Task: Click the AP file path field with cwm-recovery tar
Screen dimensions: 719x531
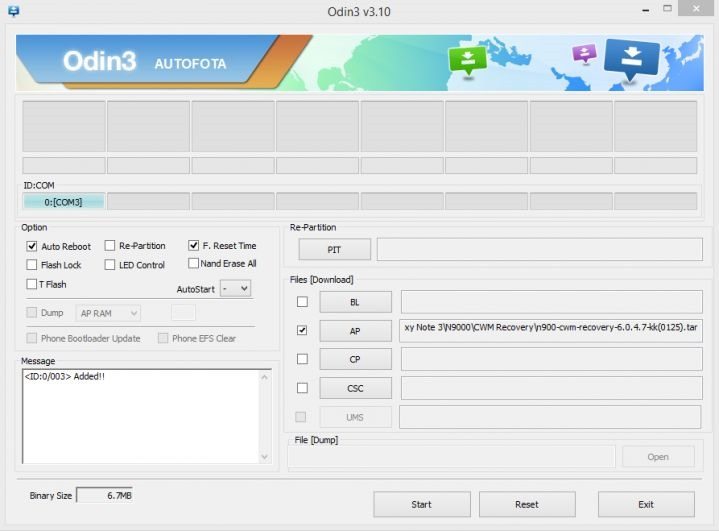Action: (551, 331)
